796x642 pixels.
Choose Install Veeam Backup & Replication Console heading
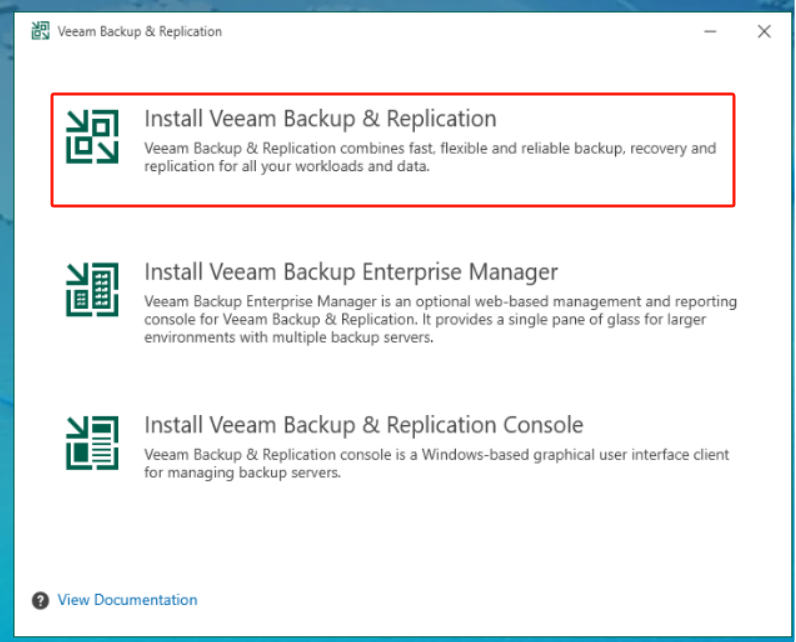coord(363,425)
